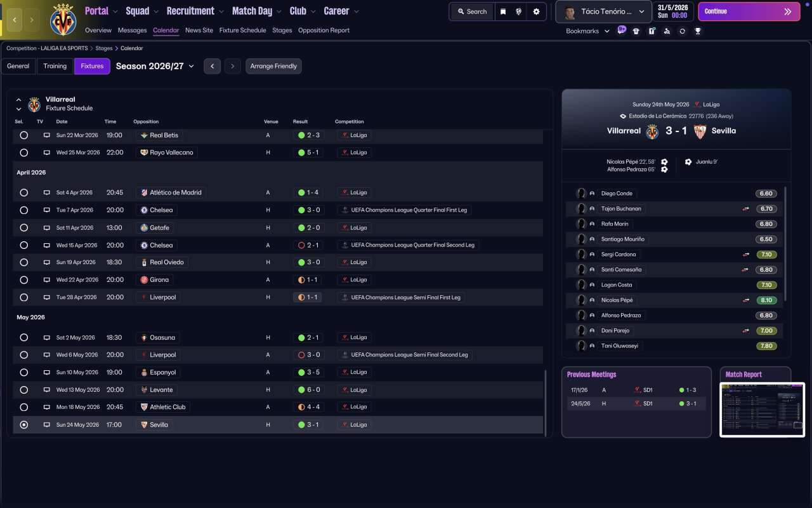Click the Arrange Friendly button

coord(273,66)
